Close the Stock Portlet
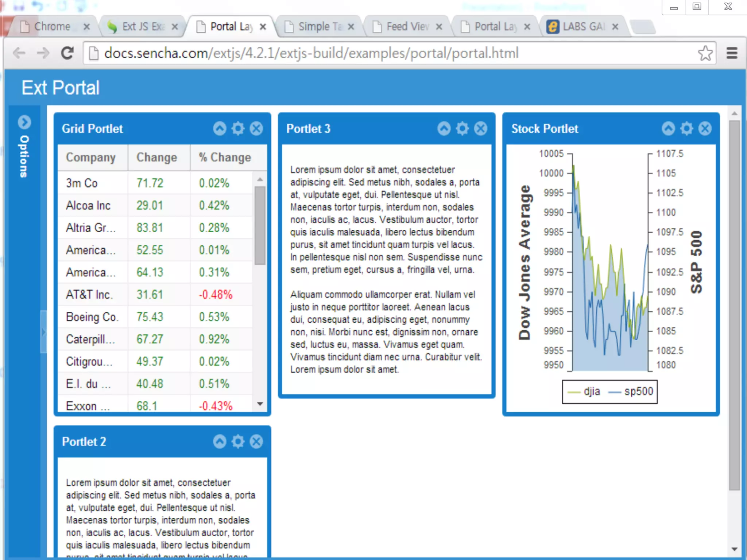This screenshot has height=560, width=747. (x=705, y=128)
